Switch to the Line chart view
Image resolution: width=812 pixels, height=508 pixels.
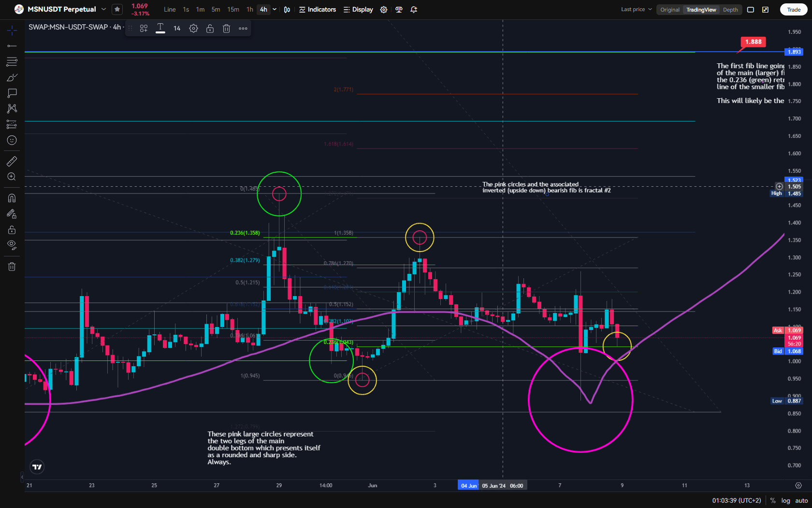(x=170, y=10)
